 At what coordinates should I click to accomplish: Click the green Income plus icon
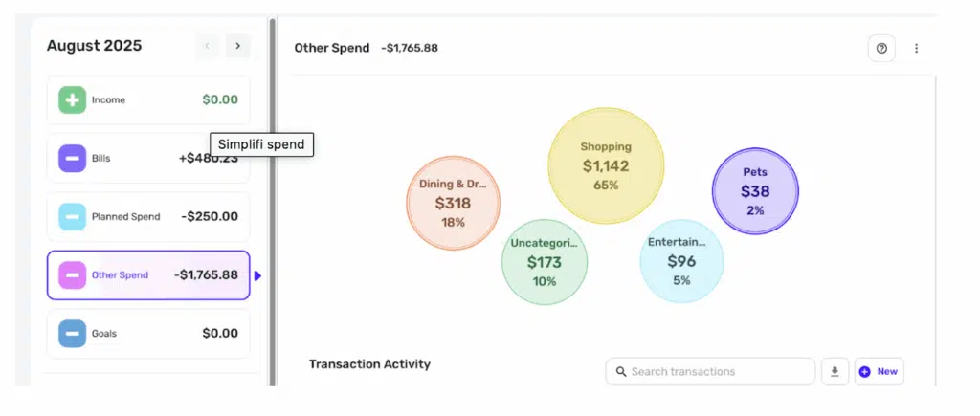tap(73, 100)
